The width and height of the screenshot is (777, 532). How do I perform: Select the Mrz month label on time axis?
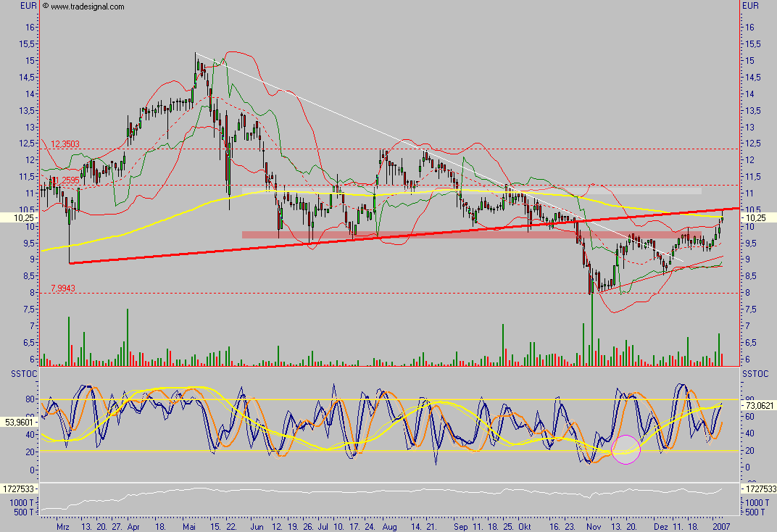click(x=63, y=526)
